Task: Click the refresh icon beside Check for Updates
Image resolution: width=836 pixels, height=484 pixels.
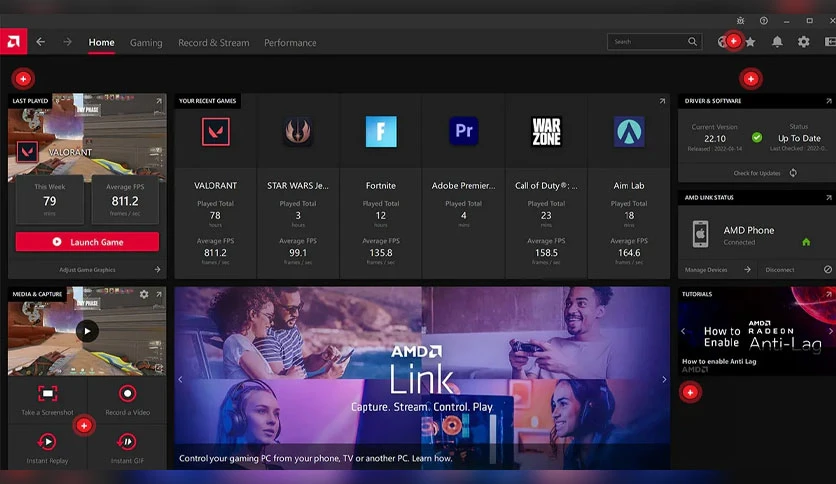Action: (x=793, y=173)
